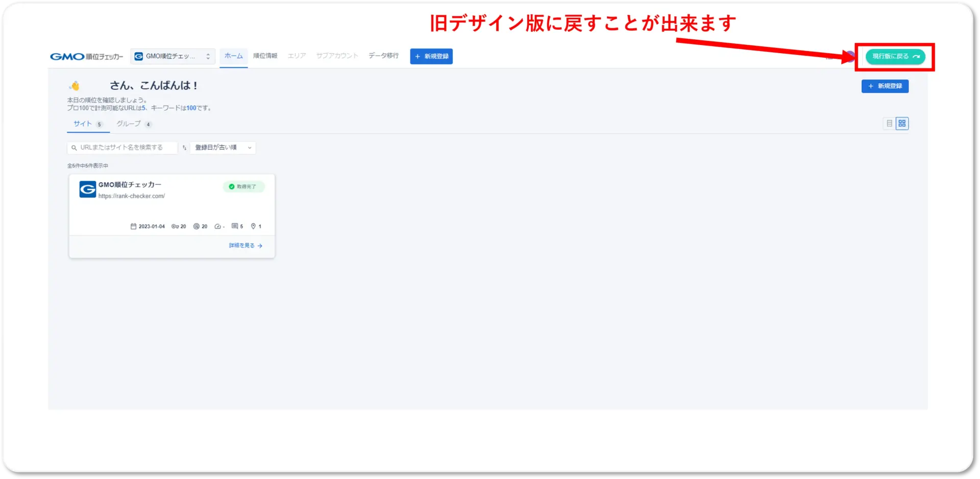Click the プロ100で計測可能なURL limit text

coord(139,108)
